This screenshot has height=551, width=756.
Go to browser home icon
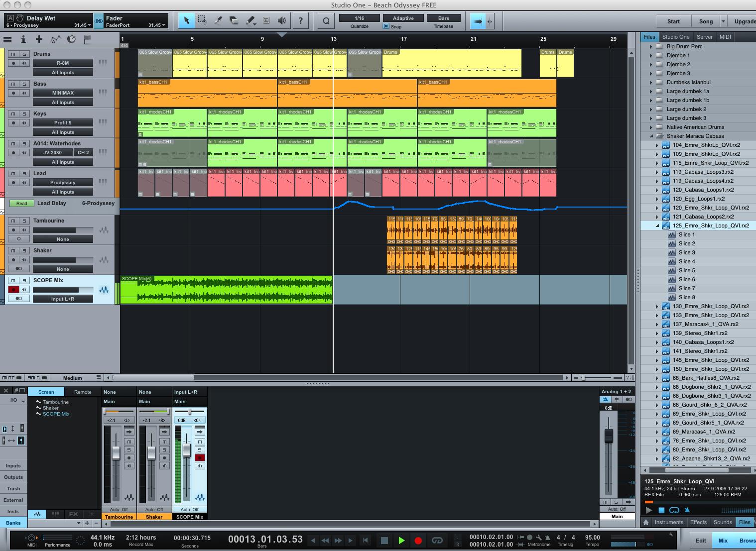(646, 522)
